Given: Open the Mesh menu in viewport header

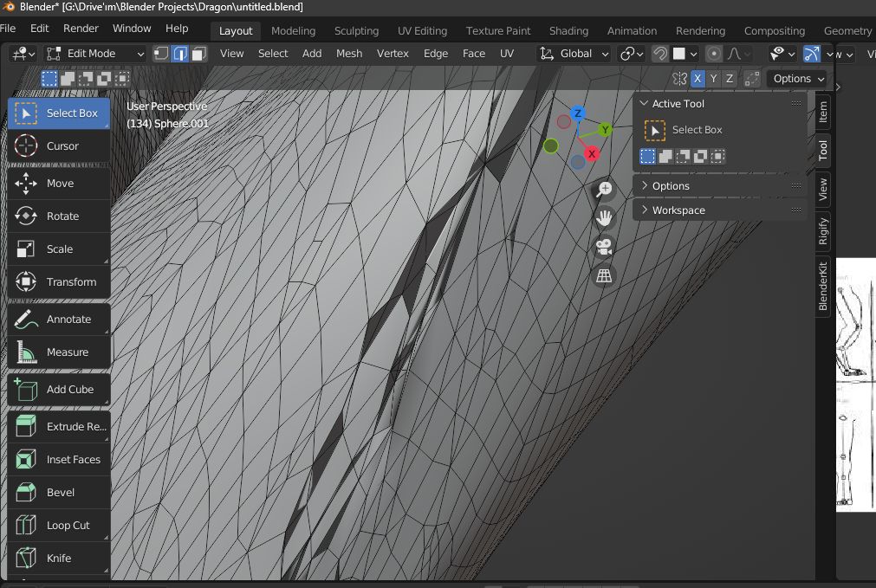Looking at the screenshot, I should click(348, 54).
